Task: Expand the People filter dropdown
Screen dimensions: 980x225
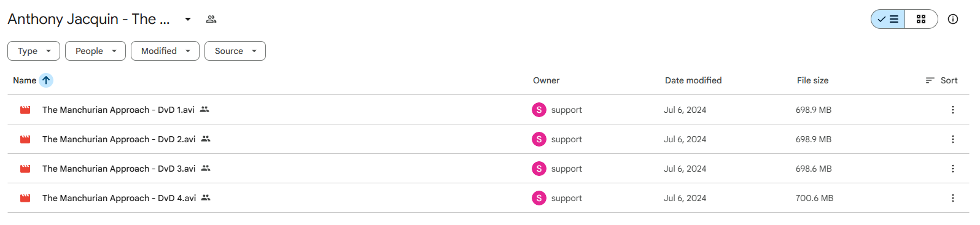Action: click(x=95, y=51)
